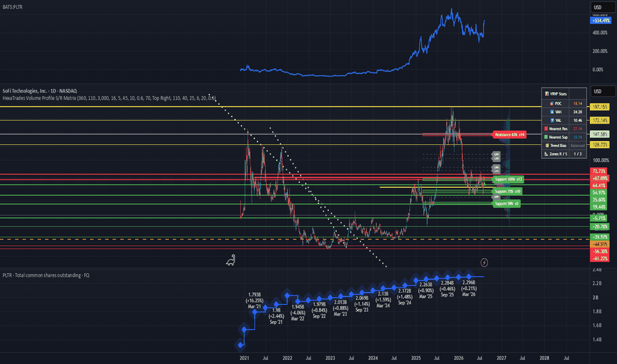The image size is (617, 364).
Task: Click the -56.30% red axis label
Action: [x=600, y=251]
